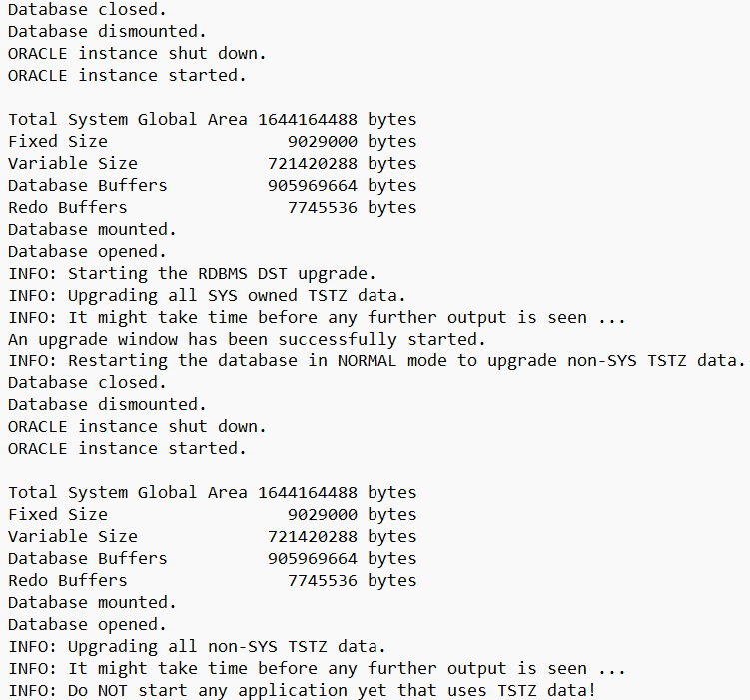750x700 pixels.
Task: Click the second "Database Buffers" line
Action: (212, 558)
